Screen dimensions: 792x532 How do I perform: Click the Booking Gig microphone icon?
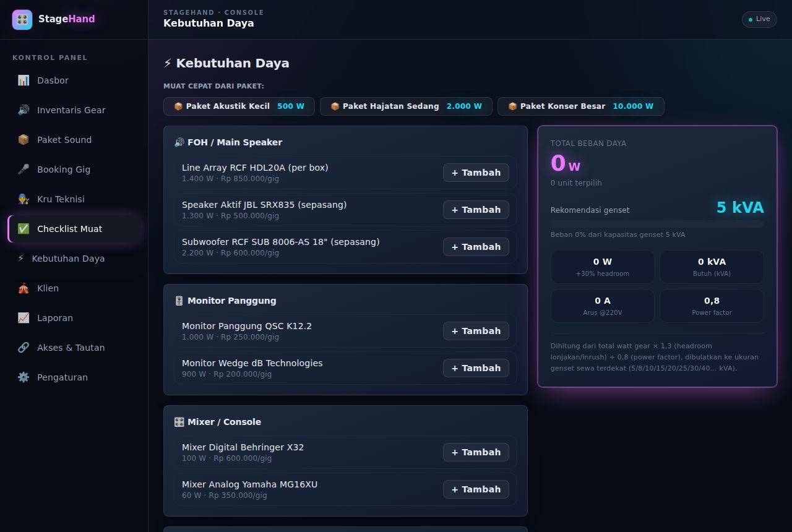pyautogui.click(x=24, y=169)
